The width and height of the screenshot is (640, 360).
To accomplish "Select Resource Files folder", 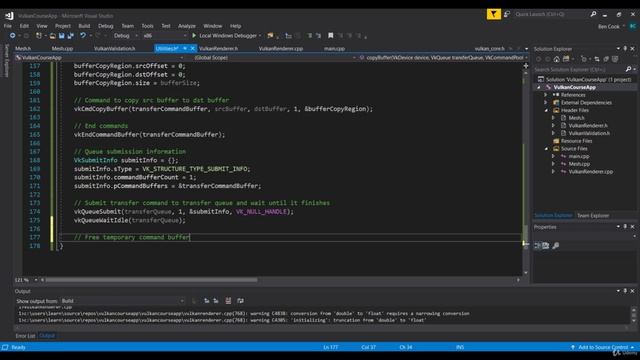I will [576, 141].
